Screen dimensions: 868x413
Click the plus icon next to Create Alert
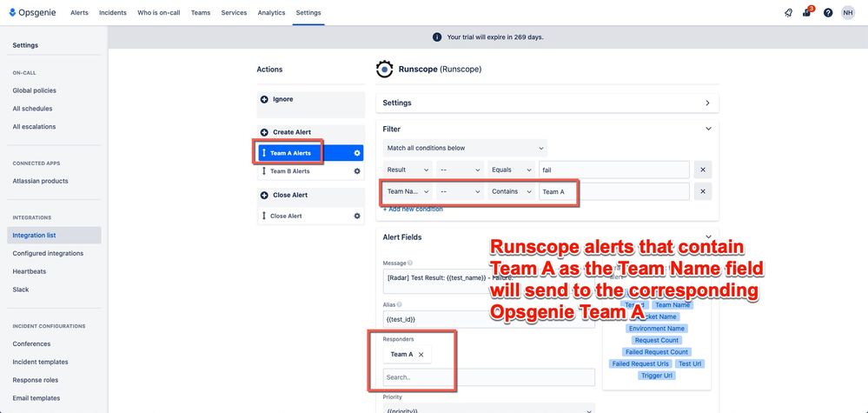(264, 132)
